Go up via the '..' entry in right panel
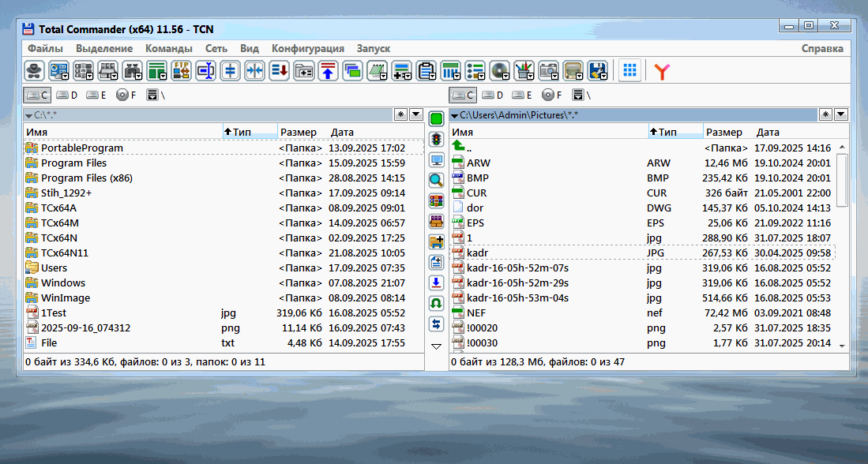The image size is (868, 464). 642,148
